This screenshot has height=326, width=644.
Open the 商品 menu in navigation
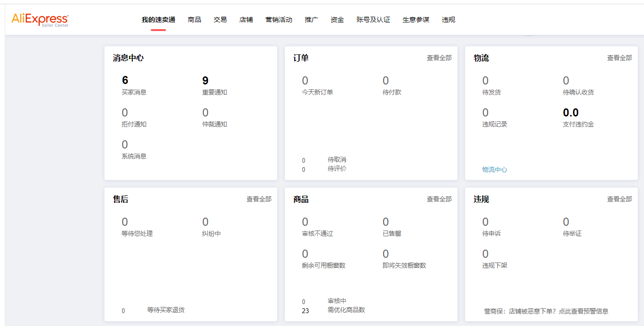[x=194, y=20]
